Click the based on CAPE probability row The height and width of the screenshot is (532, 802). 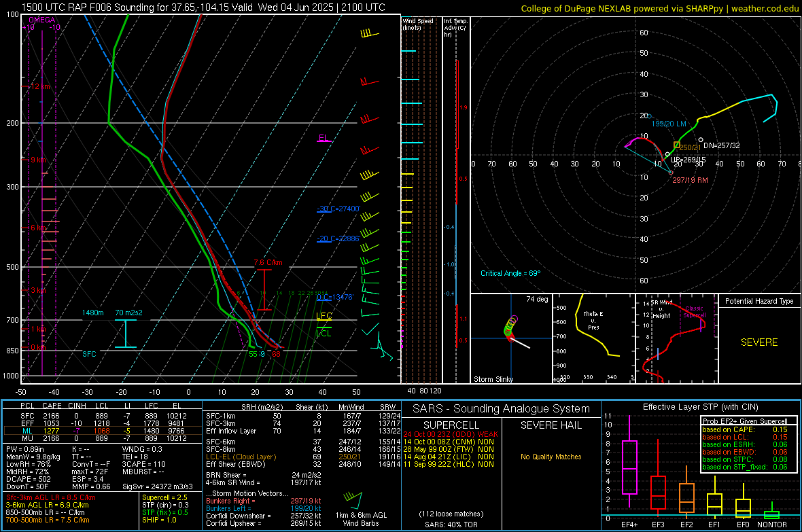(x=745, y=429)
